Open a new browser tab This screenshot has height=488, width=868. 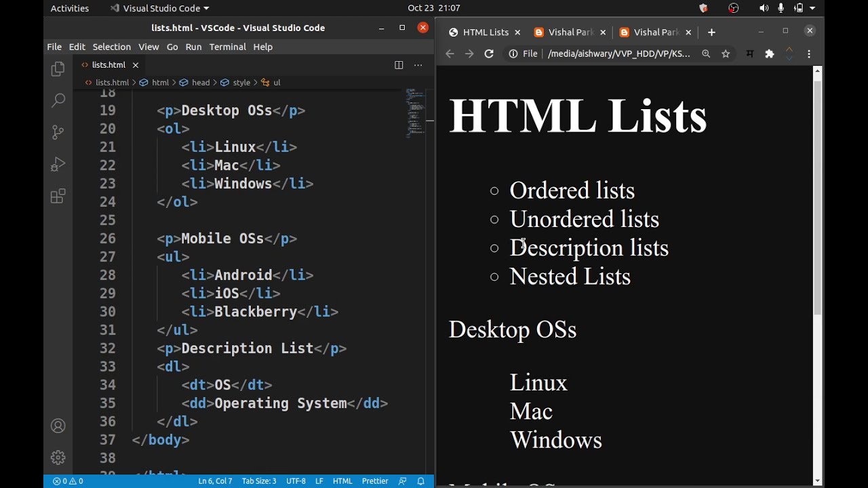coord(711,32)
